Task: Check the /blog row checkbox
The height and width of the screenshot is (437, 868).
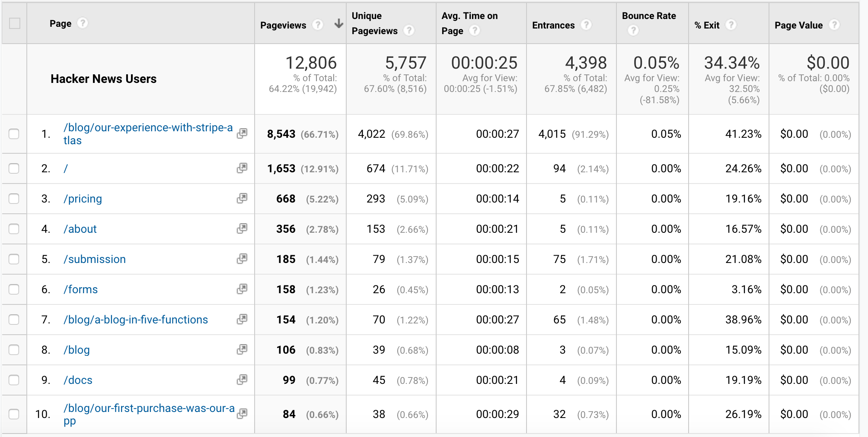Action: point(14,350)
